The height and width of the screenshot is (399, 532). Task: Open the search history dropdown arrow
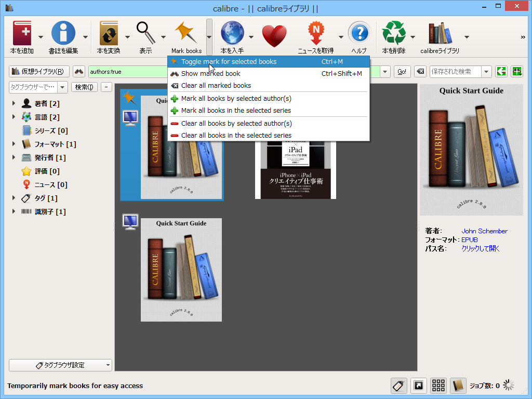(x=385, y=72)
